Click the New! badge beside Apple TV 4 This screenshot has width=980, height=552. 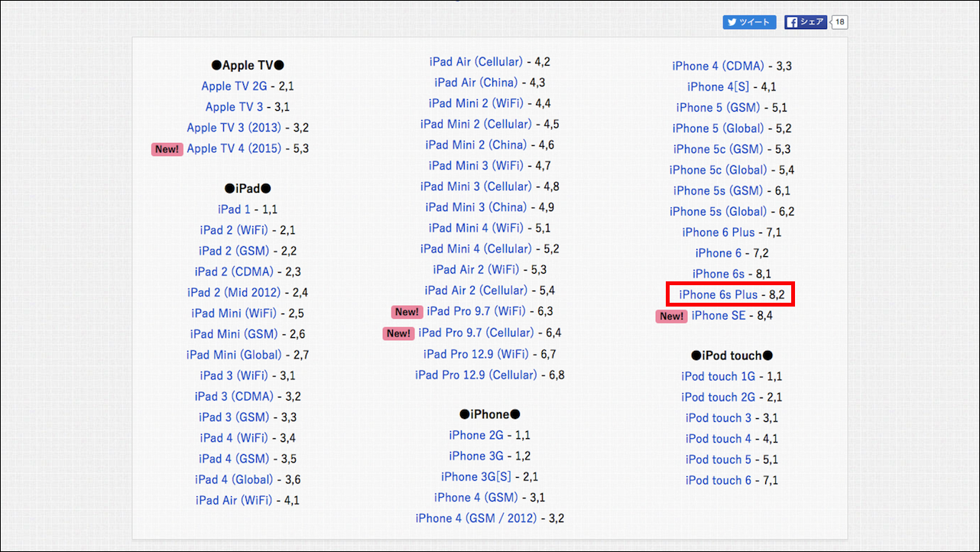(x=167, y=149)
